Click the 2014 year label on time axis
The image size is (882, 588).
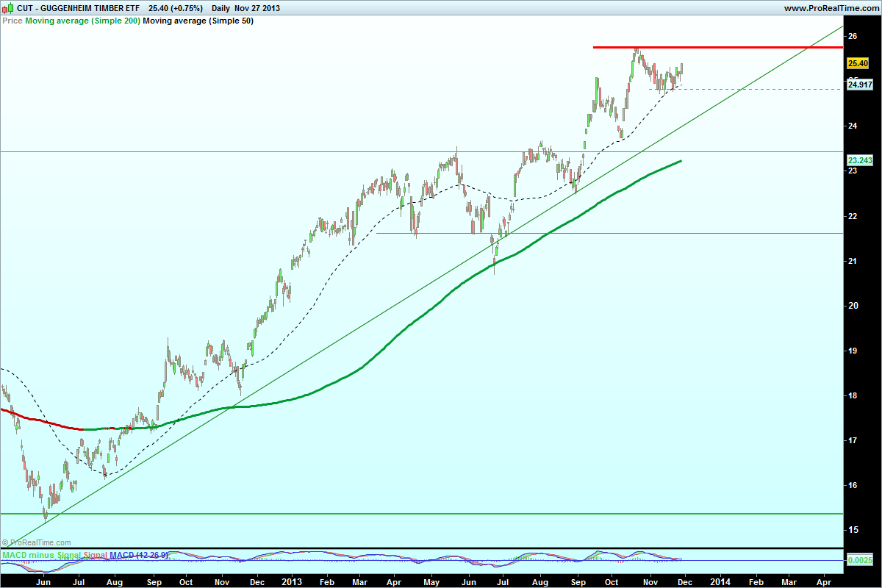click(x=720, y=581)
